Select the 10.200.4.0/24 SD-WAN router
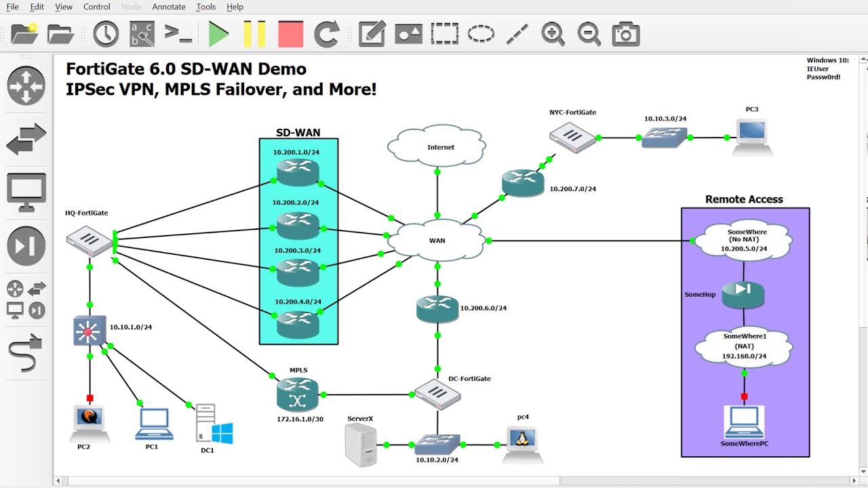 [x=298, y=324]
